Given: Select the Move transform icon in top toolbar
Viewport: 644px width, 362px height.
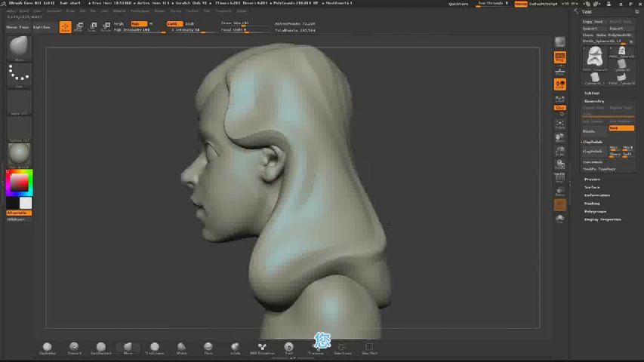Looking at the screenshot, I should 79,27.
